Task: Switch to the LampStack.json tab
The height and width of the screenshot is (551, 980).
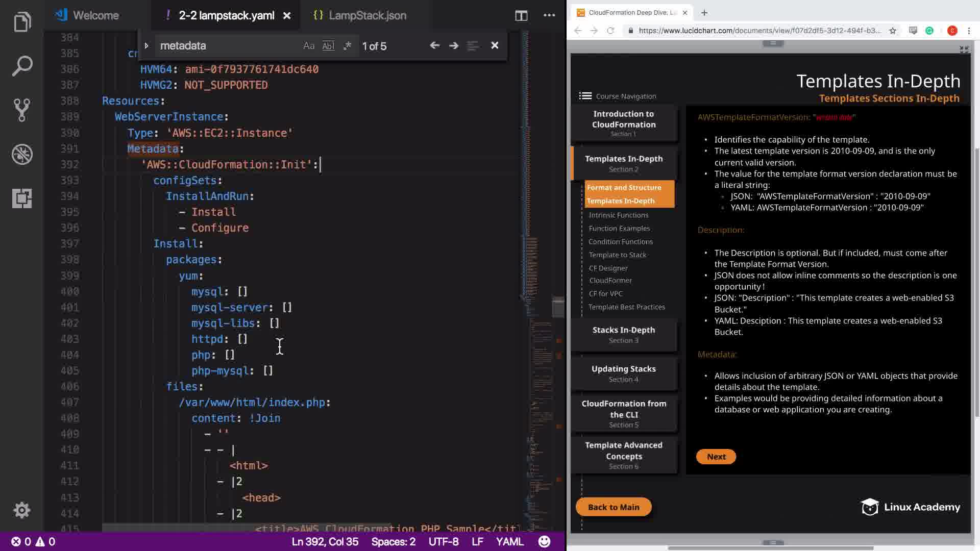Action: pyautogui.click(x=366, y=15)
